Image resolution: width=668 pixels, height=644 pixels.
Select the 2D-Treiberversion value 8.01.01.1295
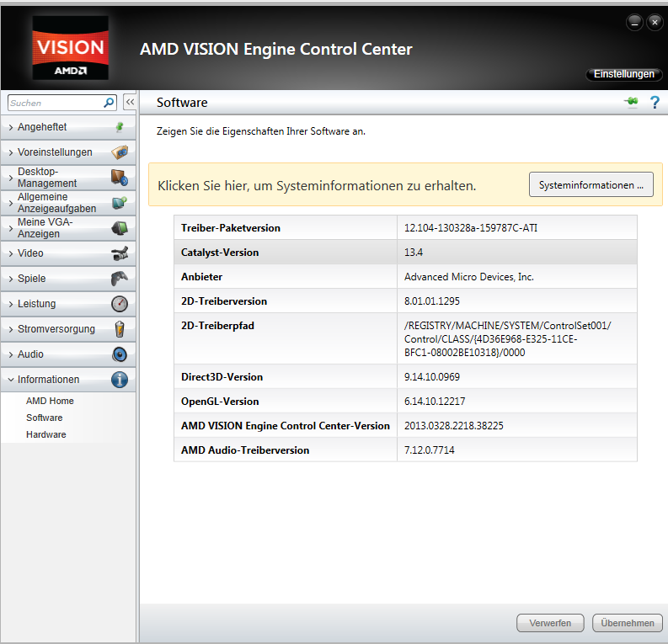click(x=432, y=301)
